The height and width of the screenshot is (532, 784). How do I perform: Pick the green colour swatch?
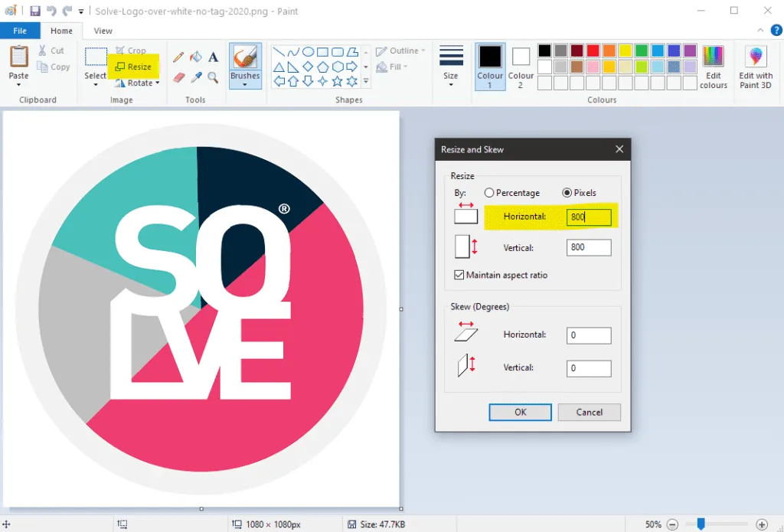(x=642, y=51)
